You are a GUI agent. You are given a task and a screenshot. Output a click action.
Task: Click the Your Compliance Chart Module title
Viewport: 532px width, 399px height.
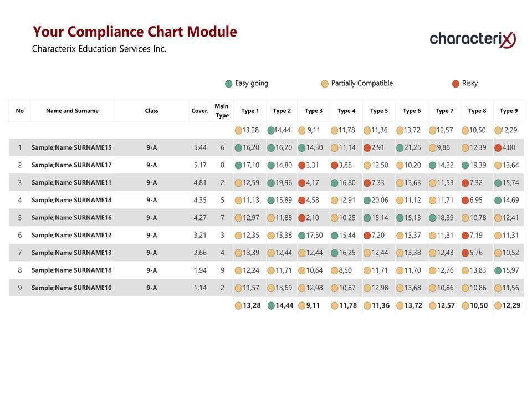(135, 32)
